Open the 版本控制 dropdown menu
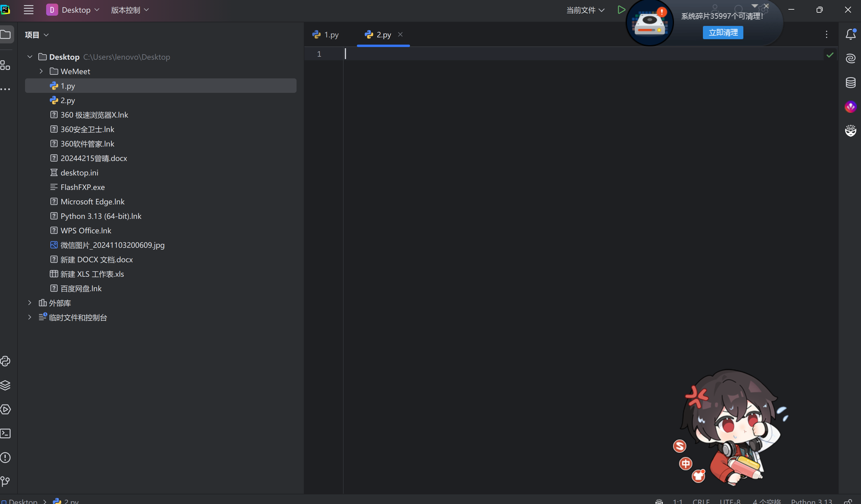This screenshot has width=861, height=504. pyautogui.click(x=130, y=10)
